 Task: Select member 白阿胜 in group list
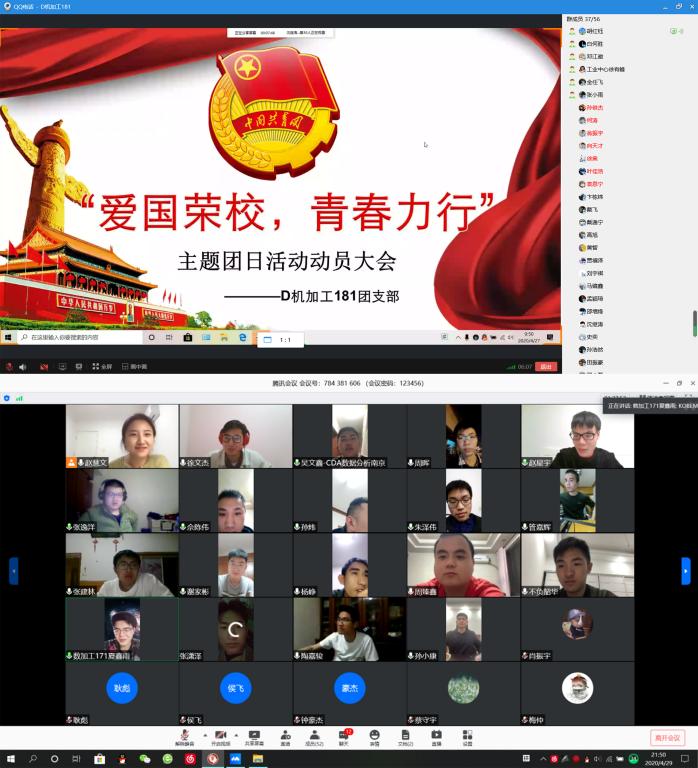point(594,44)
